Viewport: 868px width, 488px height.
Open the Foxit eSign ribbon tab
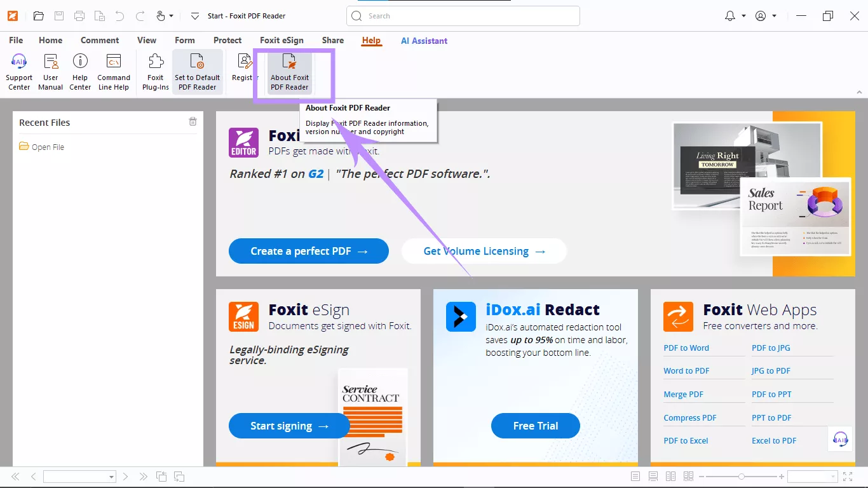click(x=281, y=40)
